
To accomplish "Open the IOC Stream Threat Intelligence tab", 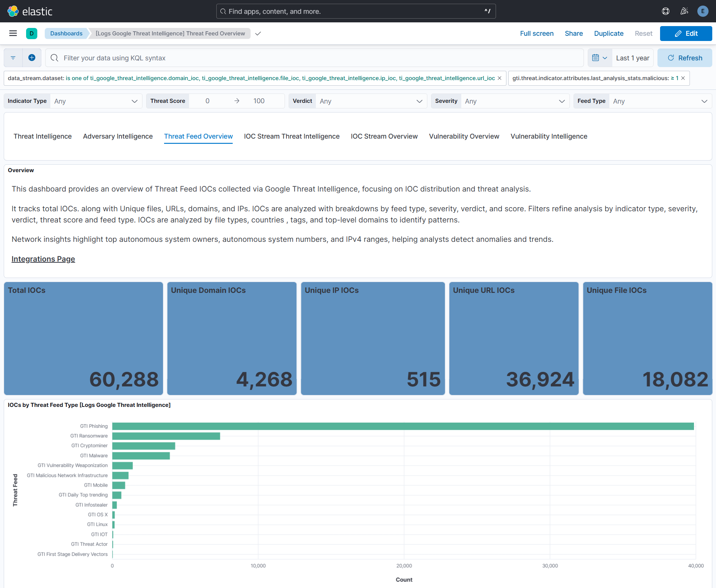I will (292, 136).
